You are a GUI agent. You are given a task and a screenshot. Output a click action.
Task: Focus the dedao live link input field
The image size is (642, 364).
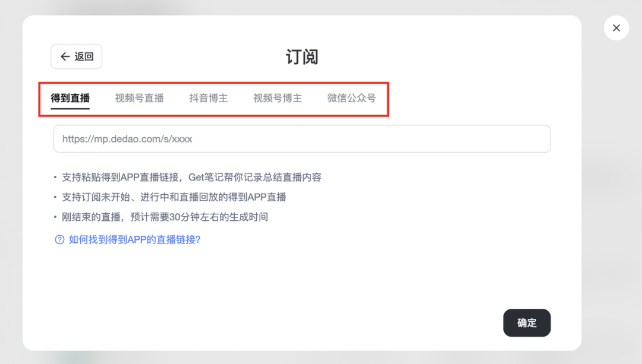[x=302, y=139]
